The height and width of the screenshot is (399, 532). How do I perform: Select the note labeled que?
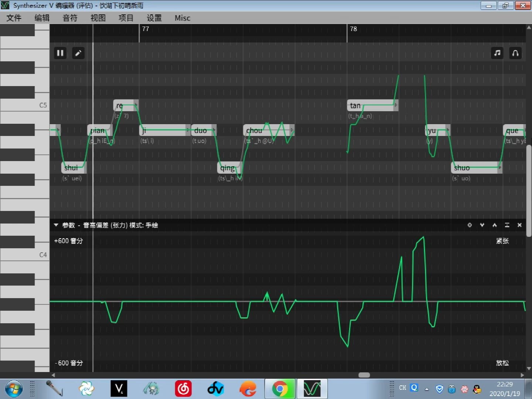514,130
